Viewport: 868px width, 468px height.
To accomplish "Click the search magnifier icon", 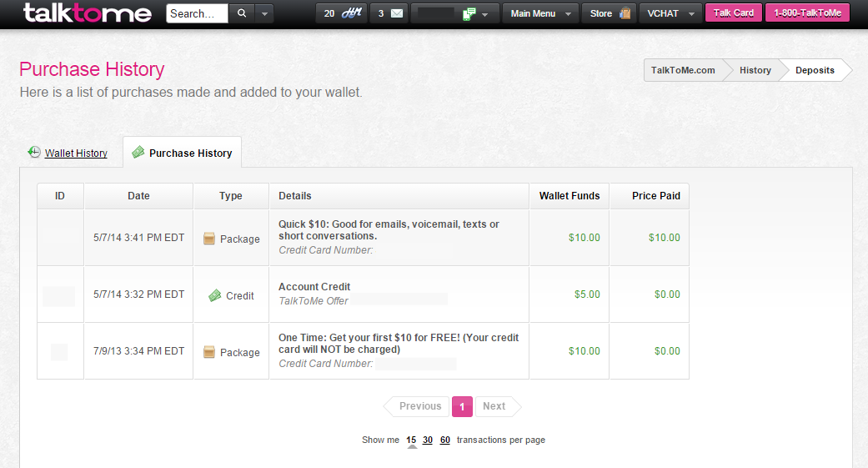I will [242, 13].
